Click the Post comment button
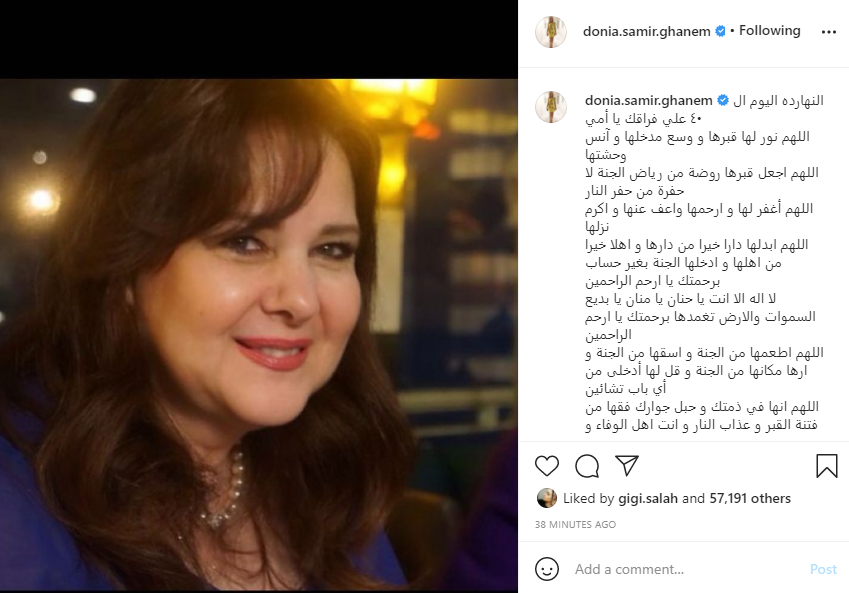The height and width of the screenshot is (593, 849). (823, 569)
